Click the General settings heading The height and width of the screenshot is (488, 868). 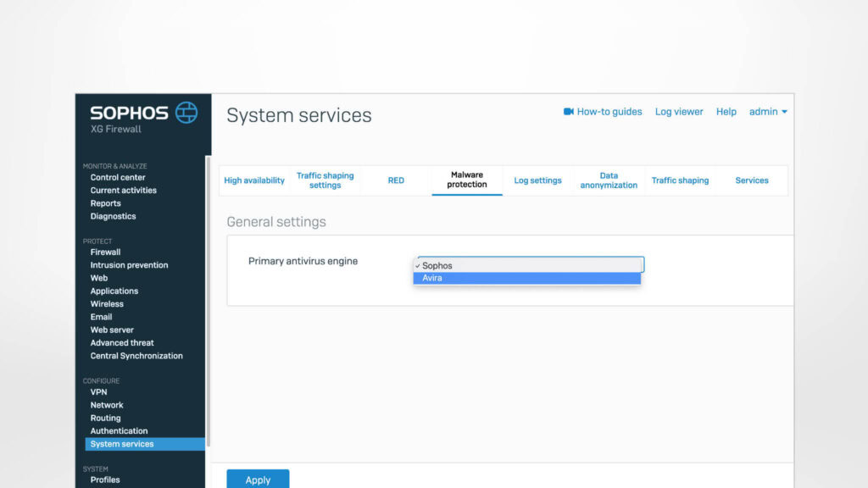(276, 222)
